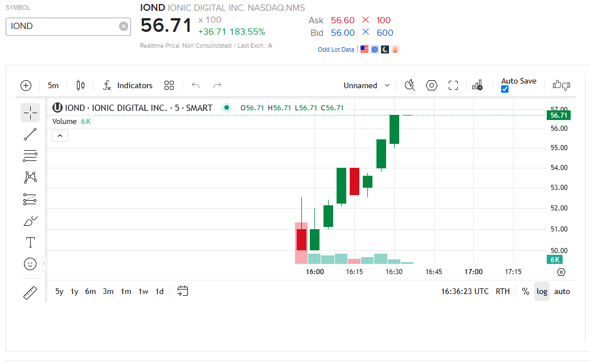Select the text annotation tool
The image size is (590, 364).
coord(30,242)
